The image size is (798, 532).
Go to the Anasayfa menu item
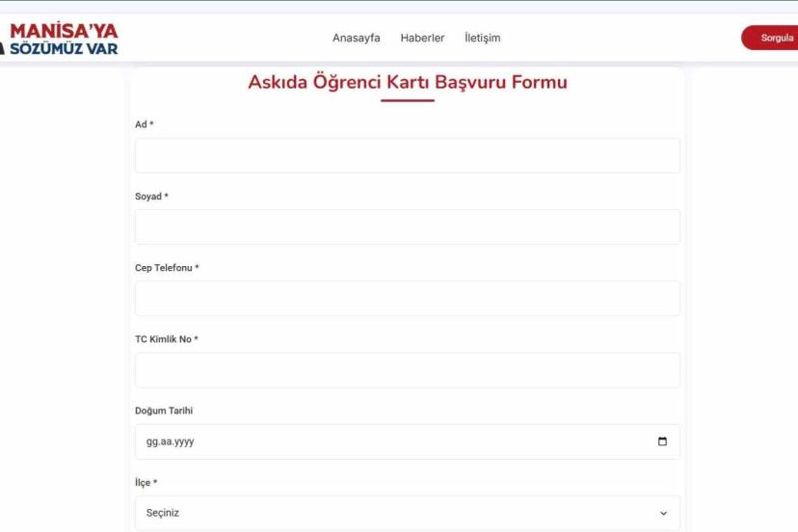pyautogui.click(x=356, y=39)
